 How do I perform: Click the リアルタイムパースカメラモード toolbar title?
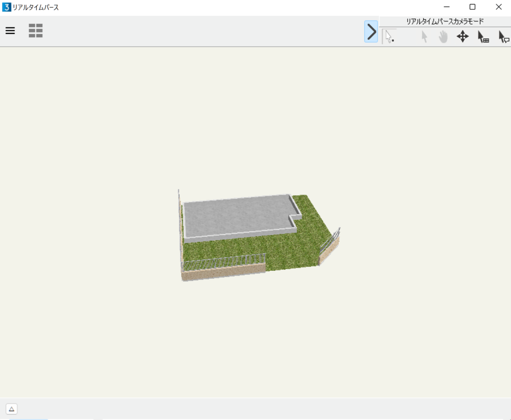point(445,21)
